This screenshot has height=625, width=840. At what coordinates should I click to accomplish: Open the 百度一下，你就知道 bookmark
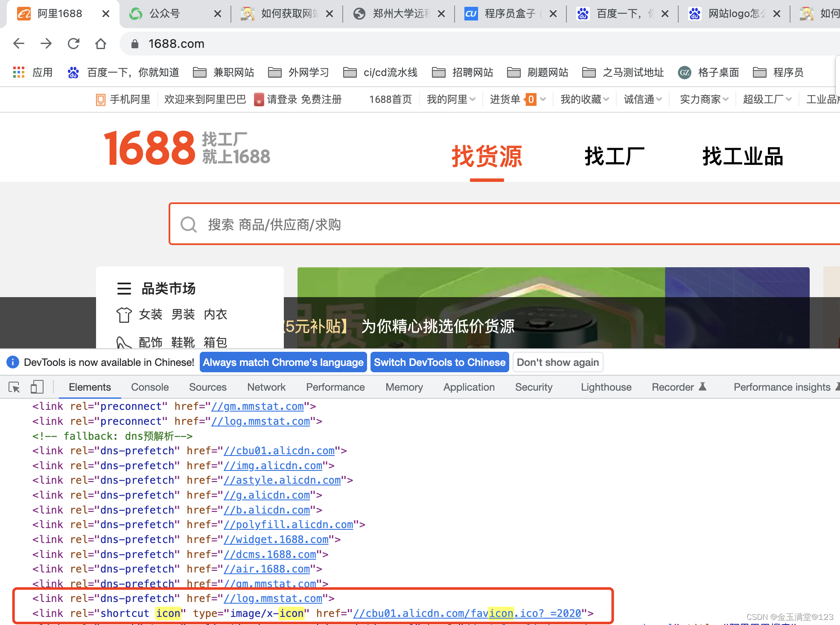(x=123, y=72)
